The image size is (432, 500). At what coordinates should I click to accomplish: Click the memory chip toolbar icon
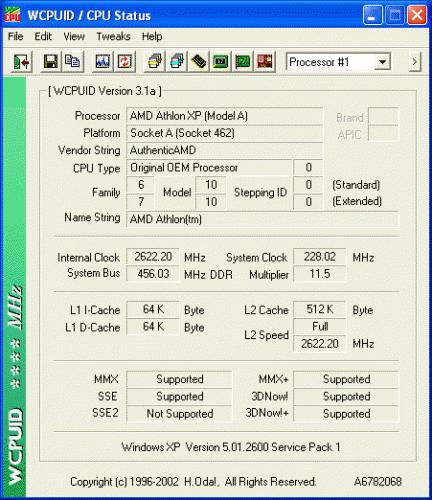[x=199, y=62]
